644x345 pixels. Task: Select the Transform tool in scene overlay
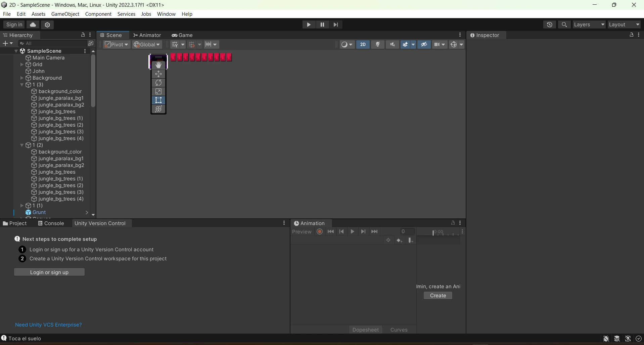pos(158,109)
